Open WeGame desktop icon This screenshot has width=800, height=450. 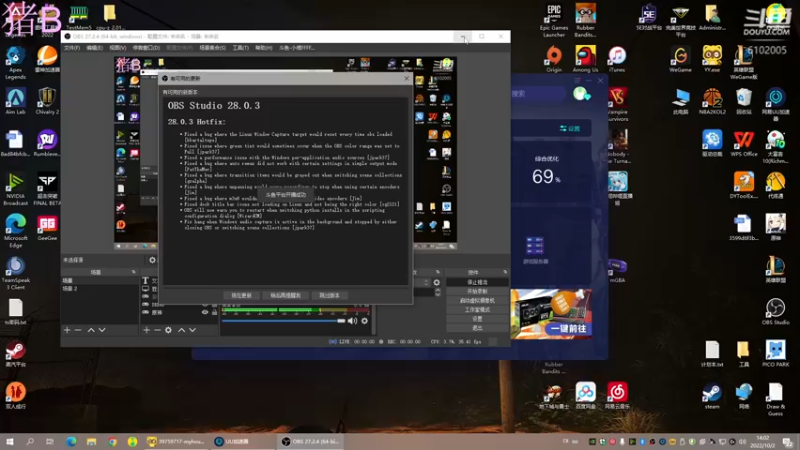point(680,59)
